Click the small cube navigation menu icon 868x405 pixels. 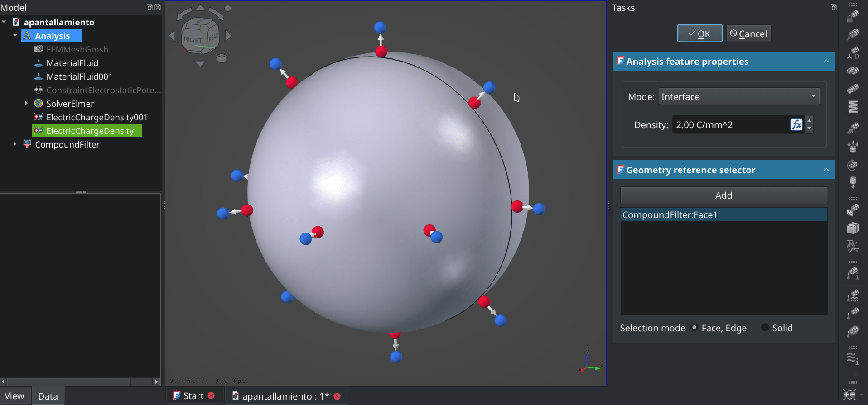click(222, 58)
